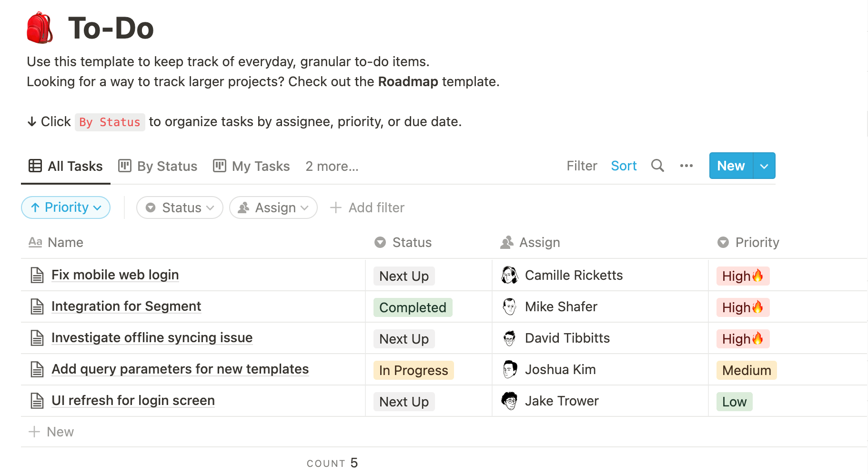Click the search magnifier icon

(x=657, y=166)
